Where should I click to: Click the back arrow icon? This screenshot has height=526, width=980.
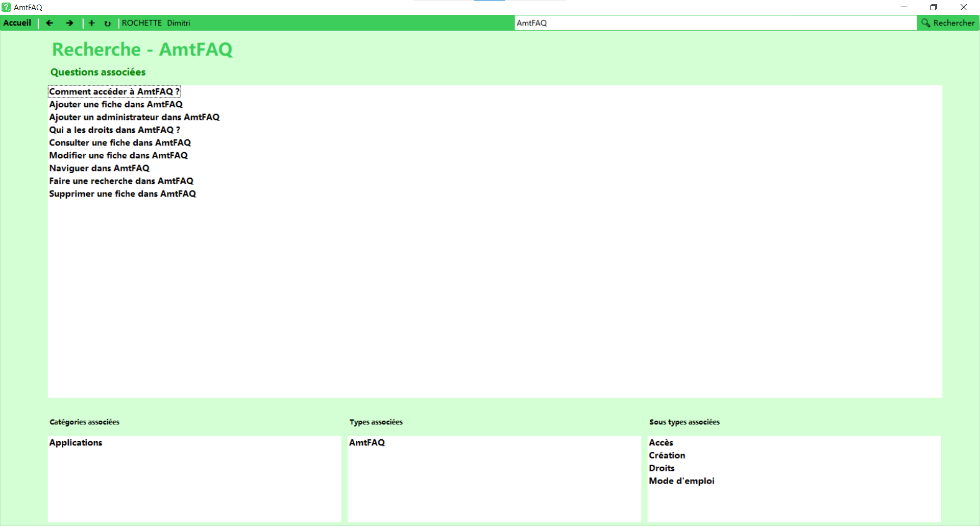[x=50, y=23]
